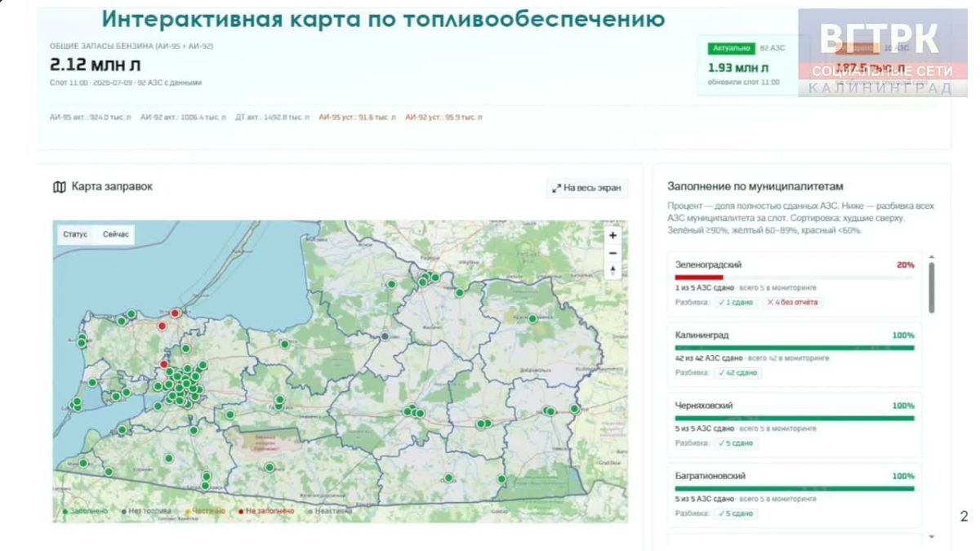Expand map with "На весь экран" button
The height and width of the screenshot is (551, 980).
[x=587, y=188]
